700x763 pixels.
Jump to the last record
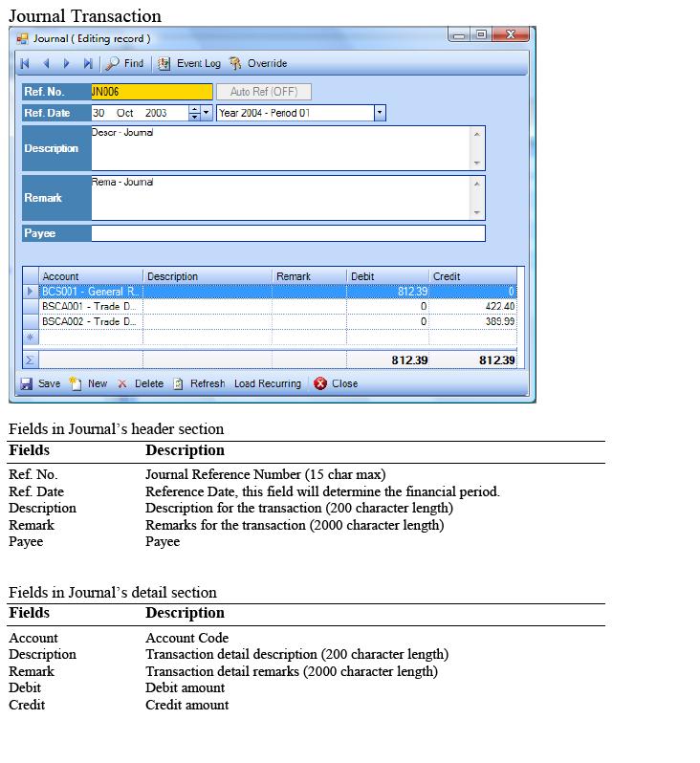[88, 63]
